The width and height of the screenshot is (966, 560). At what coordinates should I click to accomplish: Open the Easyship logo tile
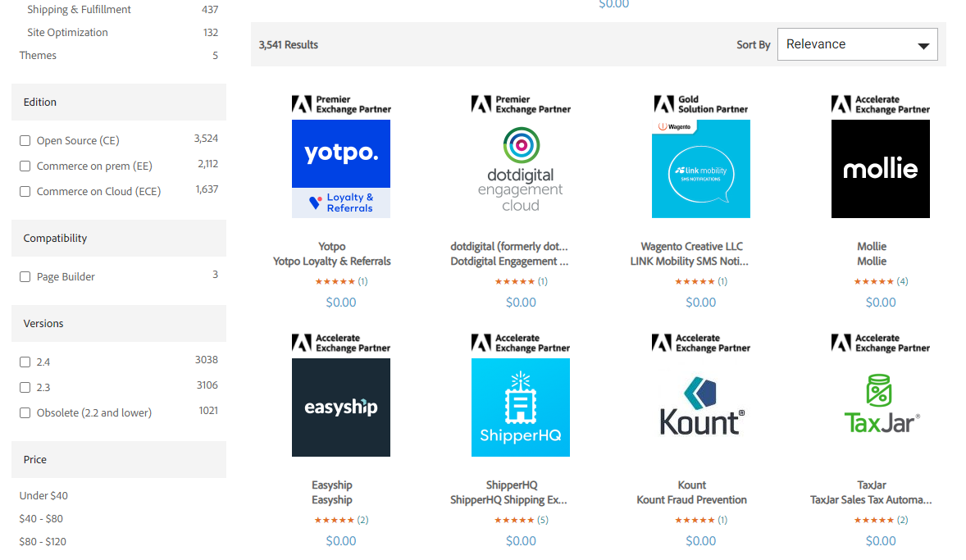pos(340,407)
